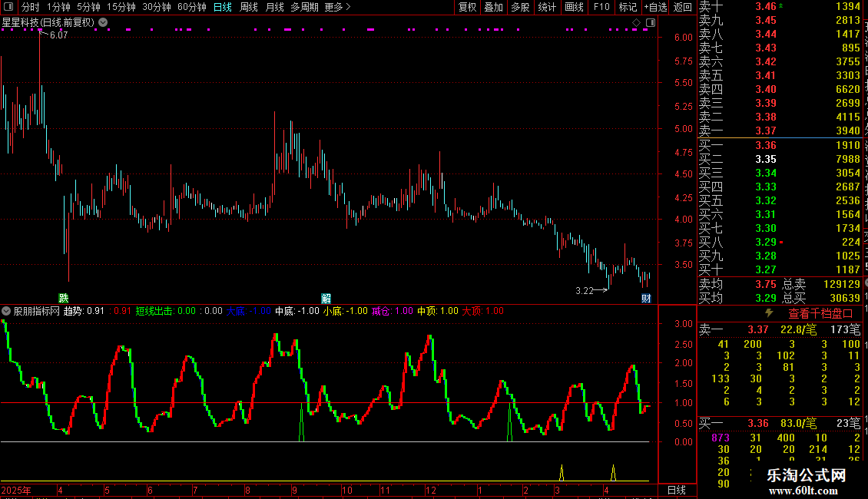Viewport: 868px width, 499px height.
Task: Expand the 股朋指标网 indicator dropdown
Action: (x=6, y=311)
